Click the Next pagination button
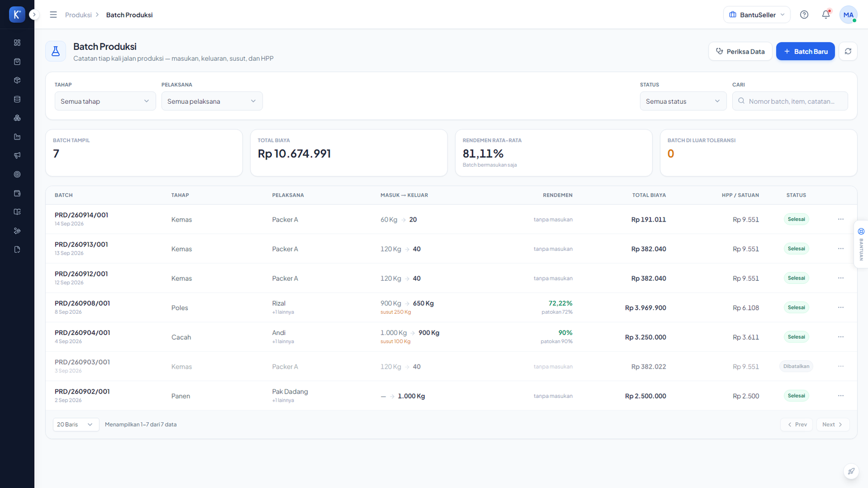Image resolution: width=868 pixels, height=488 pixels. tap(833, 424)
